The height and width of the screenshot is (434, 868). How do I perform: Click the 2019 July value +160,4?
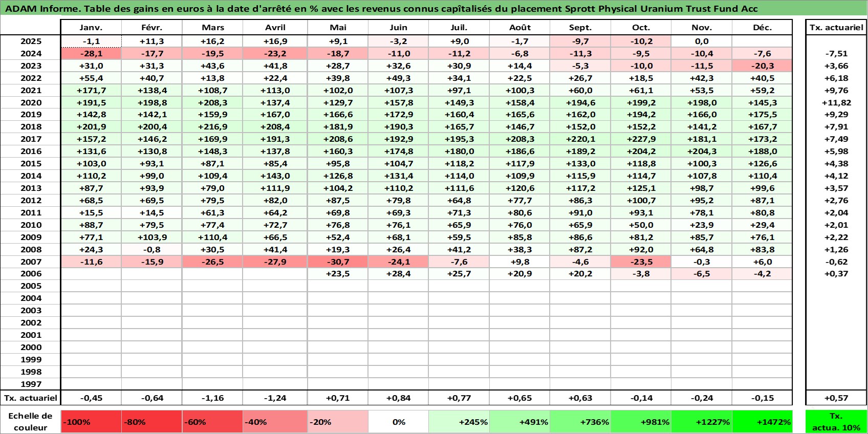pos(459,115)
